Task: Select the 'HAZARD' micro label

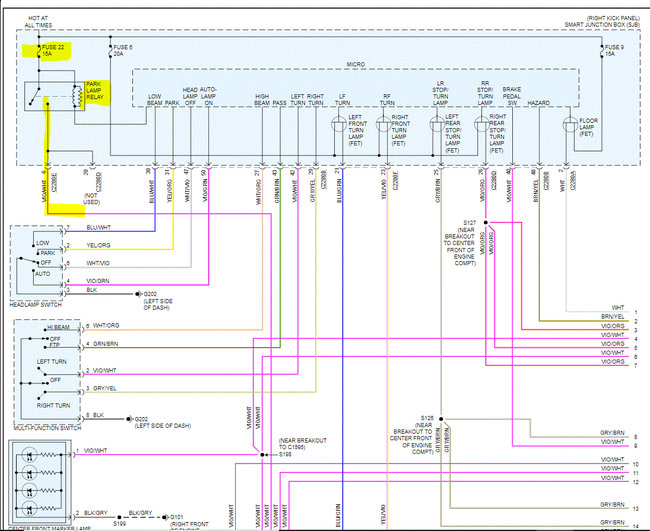Action: [x=538, y=103]
